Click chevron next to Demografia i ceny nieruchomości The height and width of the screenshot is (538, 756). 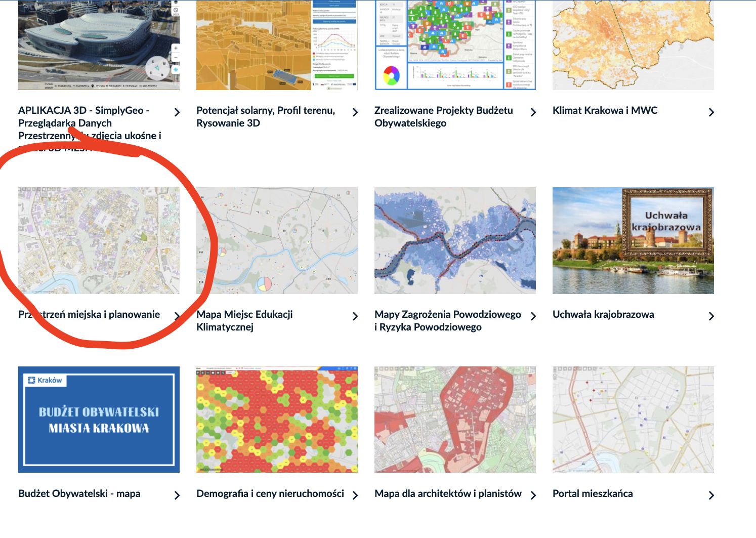(x=355, y=495)
